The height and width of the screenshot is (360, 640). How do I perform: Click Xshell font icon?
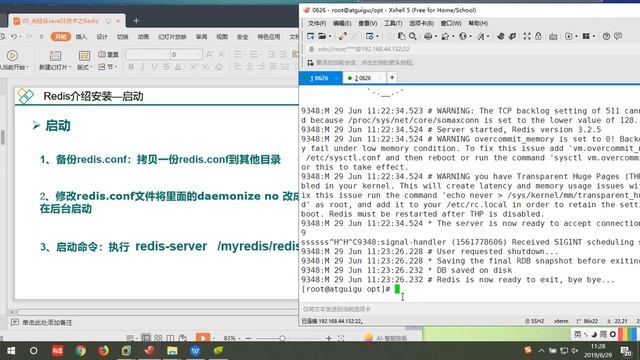pos(480,36)
